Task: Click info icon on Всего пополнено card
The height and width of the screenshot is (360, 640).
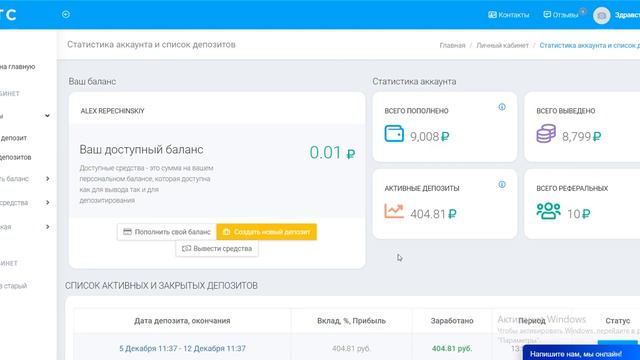Action: (502, 107)
